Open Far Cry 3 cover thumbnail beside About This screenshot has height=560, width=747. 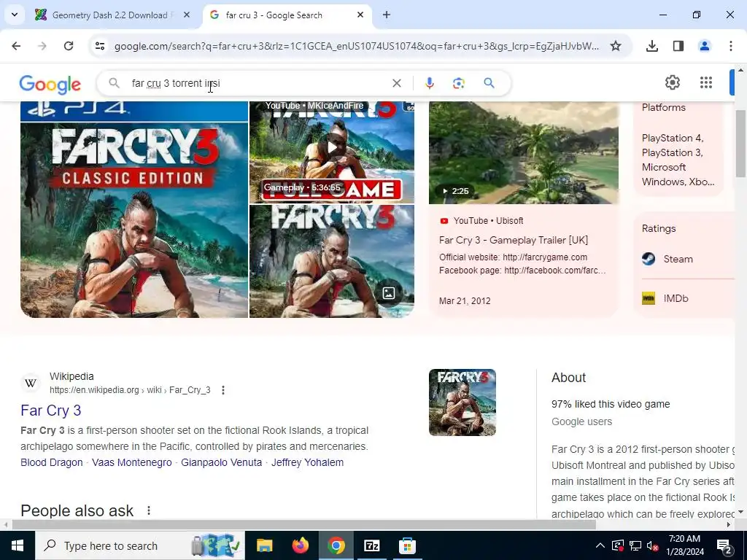[462, 402]
